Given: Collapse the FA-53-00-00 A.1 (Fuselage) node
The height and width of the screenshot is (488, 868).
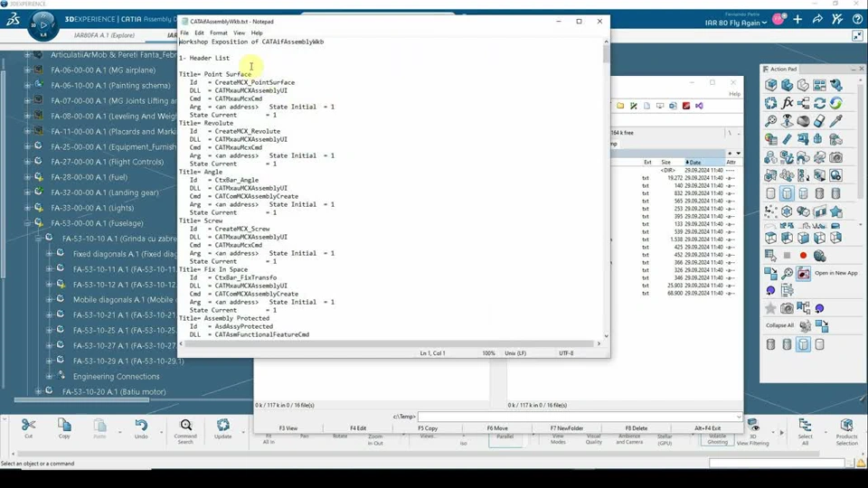Looking at the screenshot, I should (27, 223).
